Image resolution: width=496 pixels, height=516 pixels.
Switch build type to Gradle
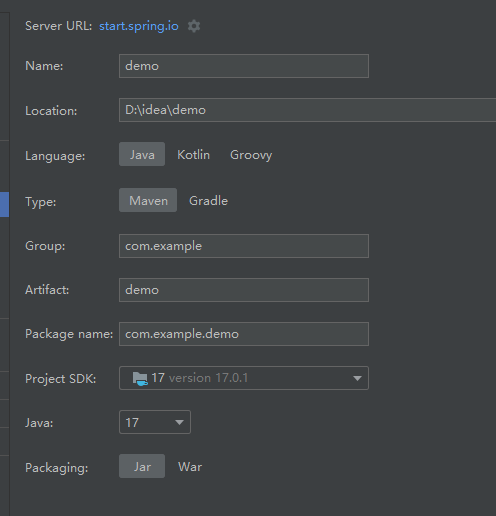pyautogui.click(x=208, y=201)
